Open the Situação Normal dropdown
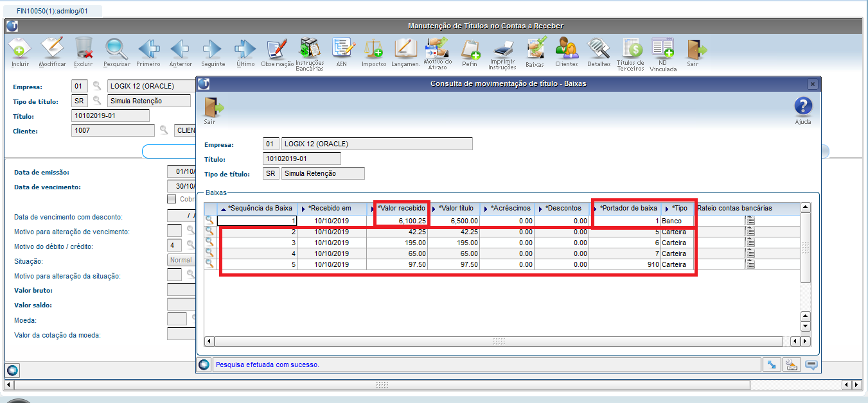 coord(182,261)
